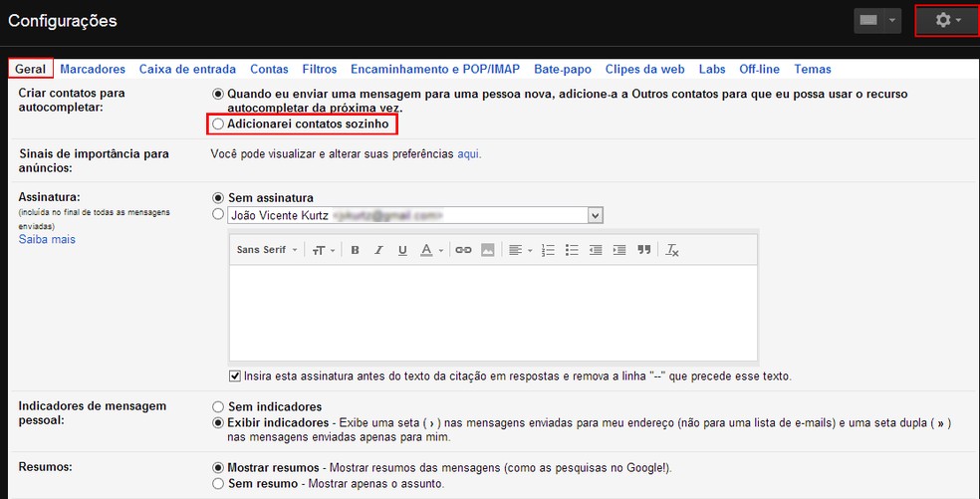
Task: Open the keyboard input tools button
Action: (x=868, y=21)
